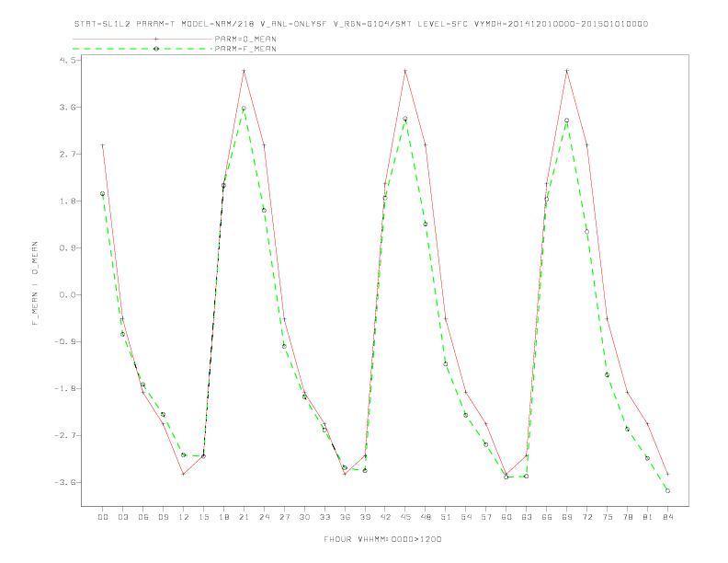Click the 81 forecast hour tick label
The width and height of the screenshot is (728, 563).
(x=648, y=517)
